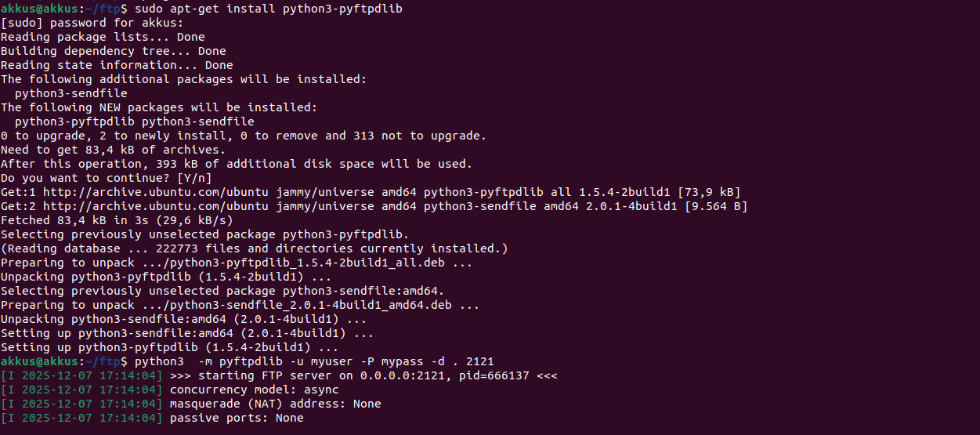Click the "Fetched 83,4 kB in 3s" line
The height and width of the screenshot is (435, 980).
(117, 220)
